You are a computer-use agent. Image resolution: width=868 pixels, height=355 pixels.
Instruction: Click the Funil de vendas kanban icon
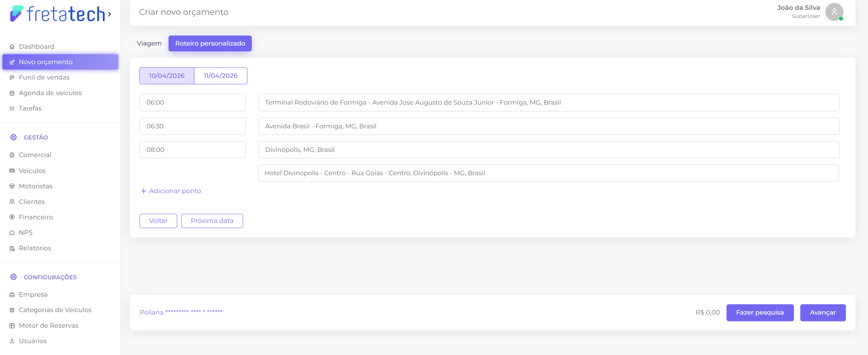tap(12, 78)
